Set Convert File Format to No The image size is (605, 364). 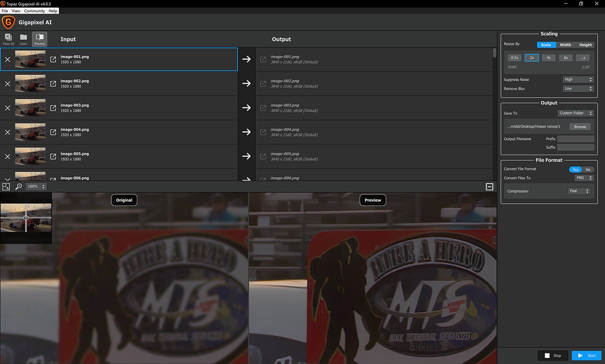[x=588, y=170]
